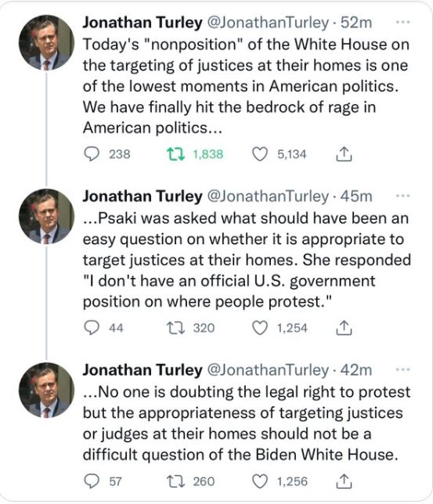The width and height of the screenshot is (433, 504).
Task: Like the tweet with 1,256 likes
Action: pyautogui.click(x=260, y=481)
